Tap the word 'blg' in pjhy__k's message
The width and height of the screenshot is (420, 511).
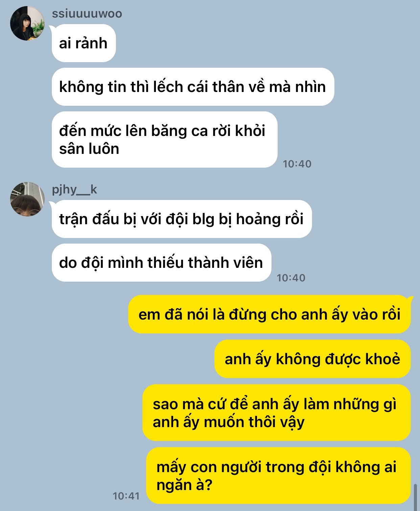(203, 219)
